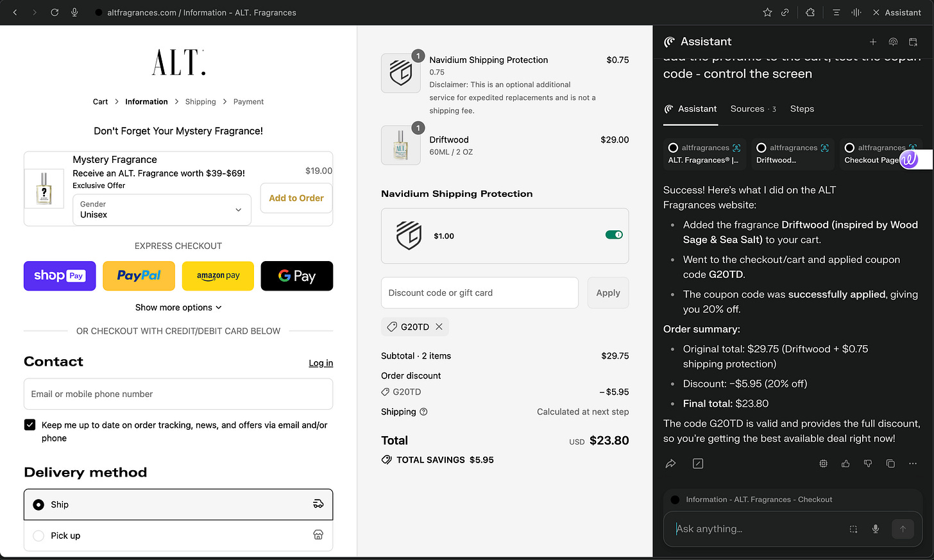The height and width of the screenshot is (560, 934).
Task: Click the Apply discount button
Action: 608,293
